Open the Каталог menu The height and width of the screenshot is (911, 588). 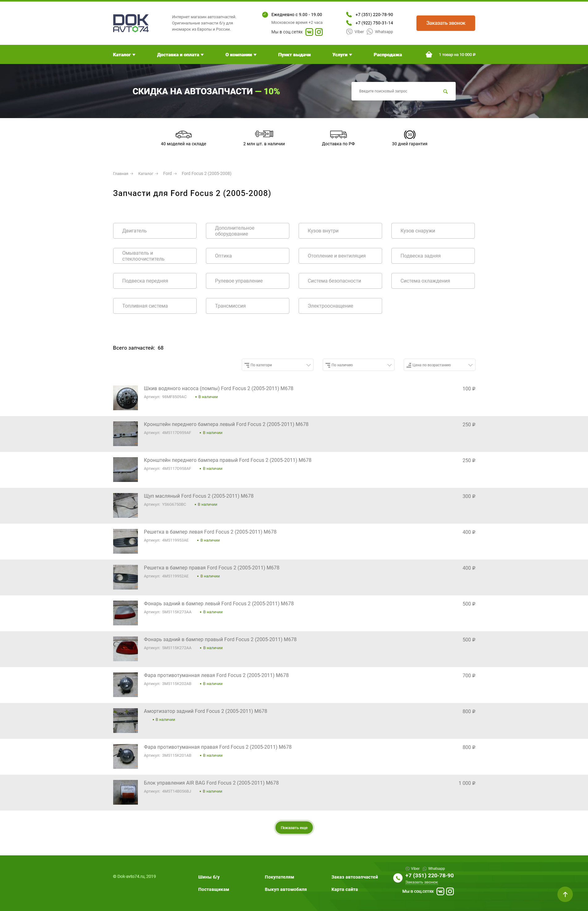click(x=124, y=55)
